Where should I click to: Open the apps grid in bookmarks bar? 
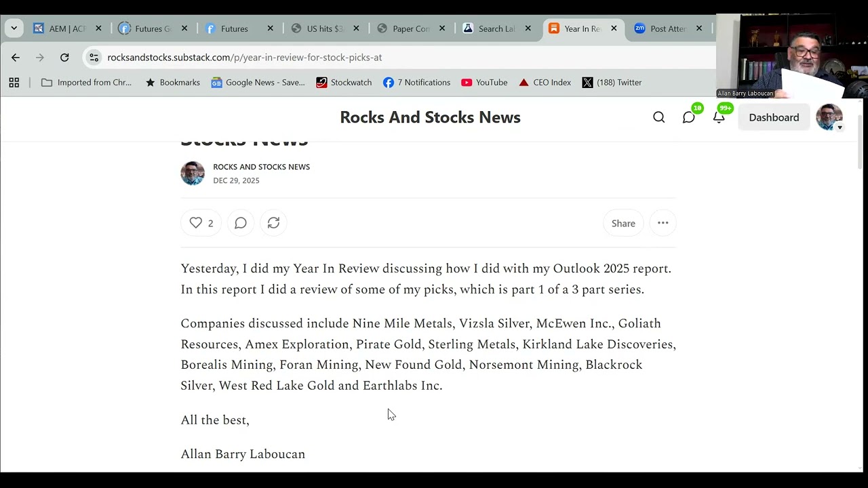[x=14, y=83]
